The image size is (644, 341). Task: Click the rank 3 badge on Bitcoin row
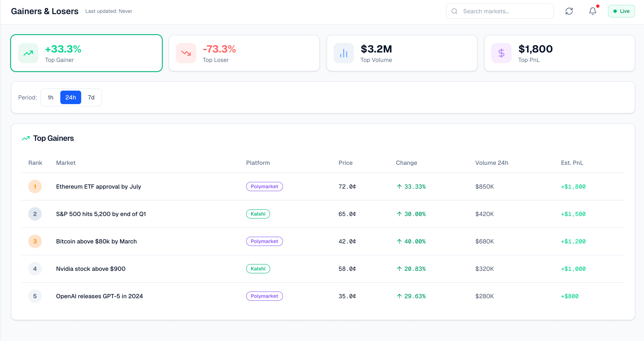35,241
